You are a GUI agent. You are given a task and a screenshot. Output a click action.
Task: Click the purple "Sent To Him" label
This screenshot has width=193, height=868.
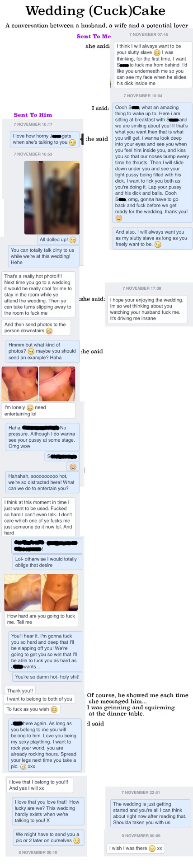click(33, 115)
